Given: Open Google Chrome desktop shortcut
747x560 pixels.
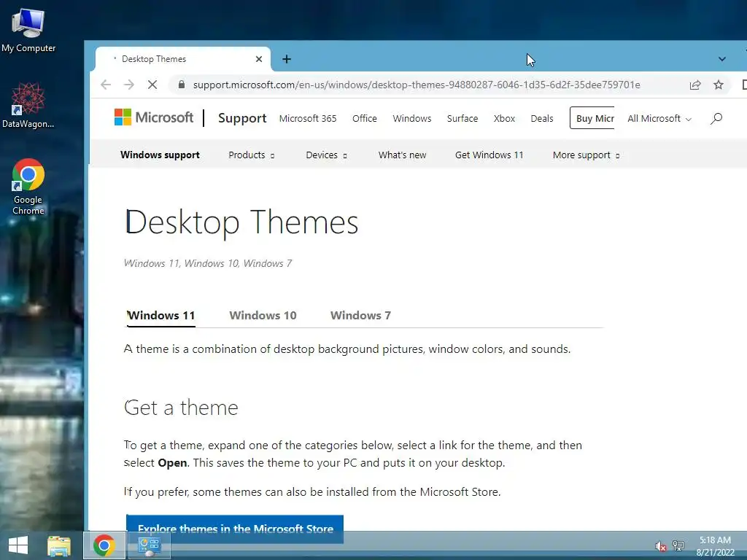Looking at the screenshot, I should coord(28,186).
